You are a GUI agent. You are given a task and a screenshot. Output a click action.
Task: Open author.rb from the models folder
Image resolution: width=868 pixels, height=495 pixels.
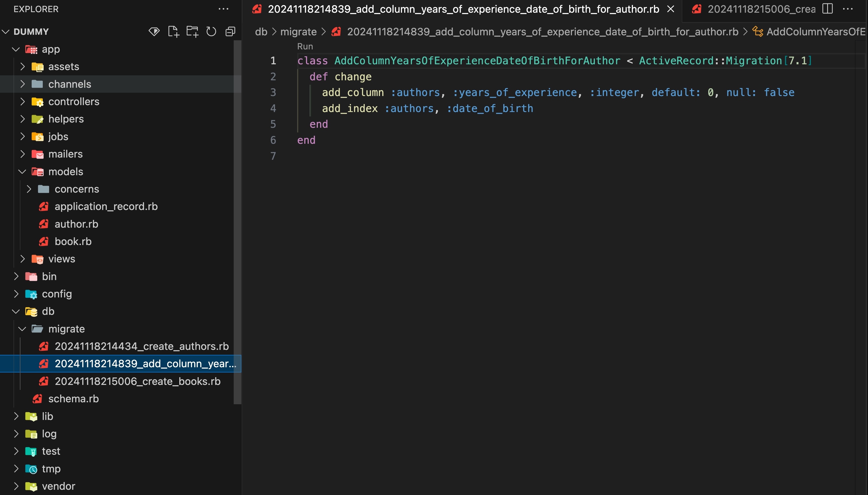coord(76,224)
